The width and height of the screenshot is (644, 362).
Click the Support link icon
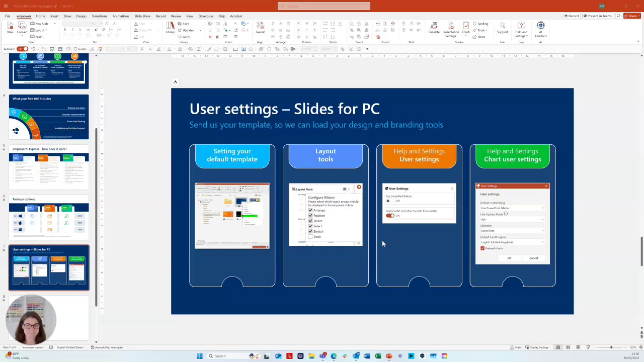[502, 28]
